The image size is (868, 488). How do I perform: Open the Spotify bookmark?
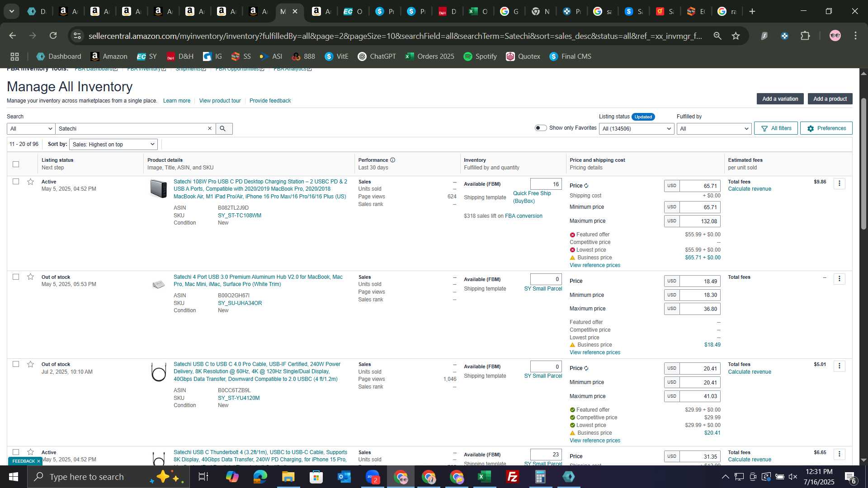click(x=480, y=56)
